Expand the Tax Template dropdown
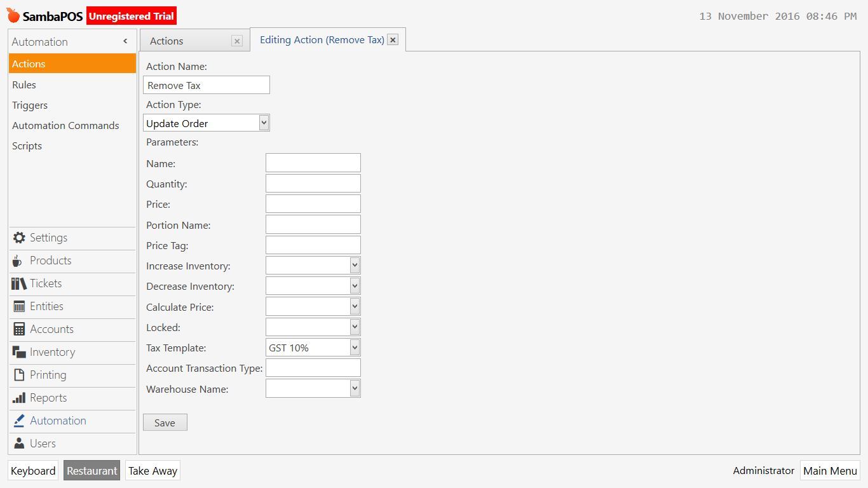 (x=355, y=348)
